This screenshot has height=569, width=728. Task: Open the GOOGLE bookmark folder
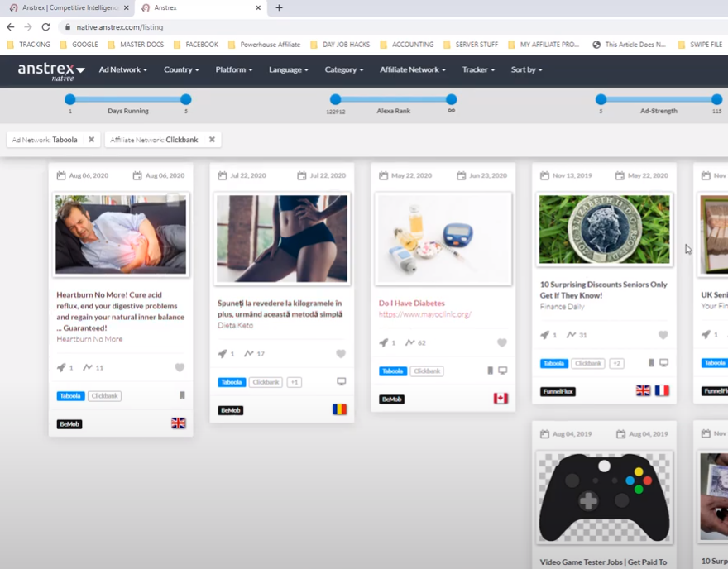79,45
